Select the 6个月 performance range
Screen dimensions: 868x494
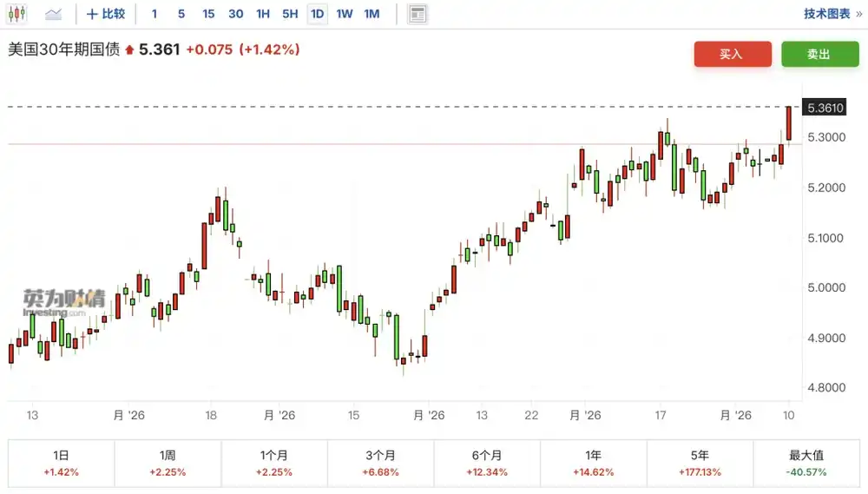[x=487, y=464]
